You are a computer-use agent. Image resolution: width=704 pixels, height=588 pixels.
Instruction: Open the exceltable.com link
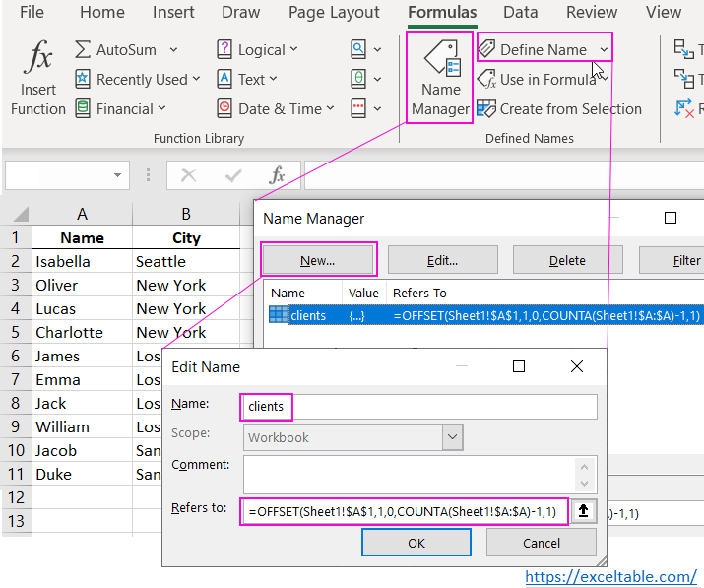[x=610, y=577]
